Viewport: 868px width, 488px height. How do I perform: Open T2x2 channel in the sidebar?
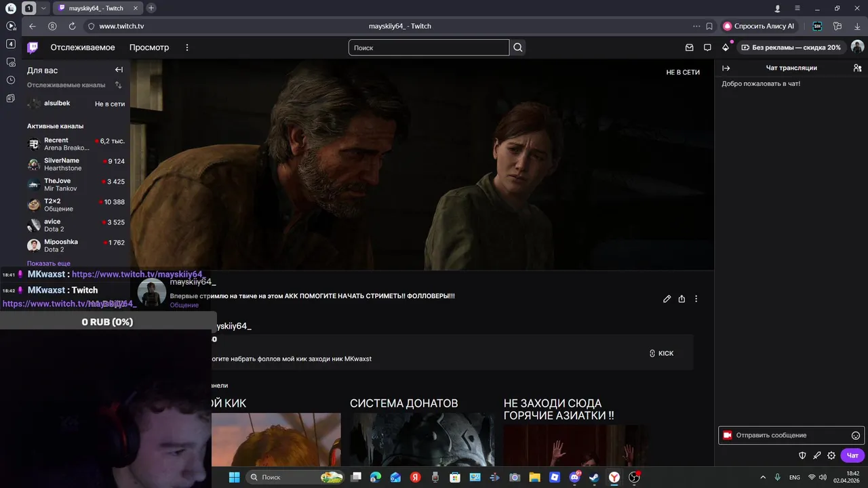[x=76, y=205]
